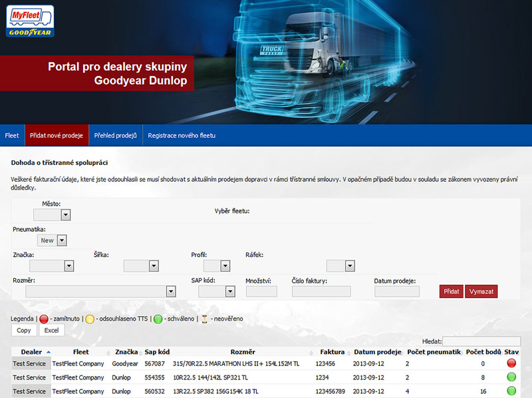
Task: Click the '13R22.5 SP382 156G154K 18 TL' cell
Action: point(215,391)
